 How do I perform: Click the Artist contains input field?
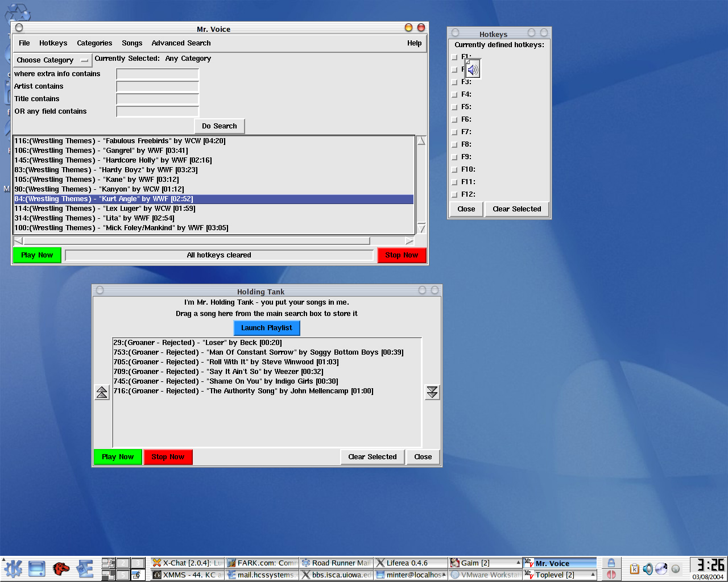coord(158,86)
